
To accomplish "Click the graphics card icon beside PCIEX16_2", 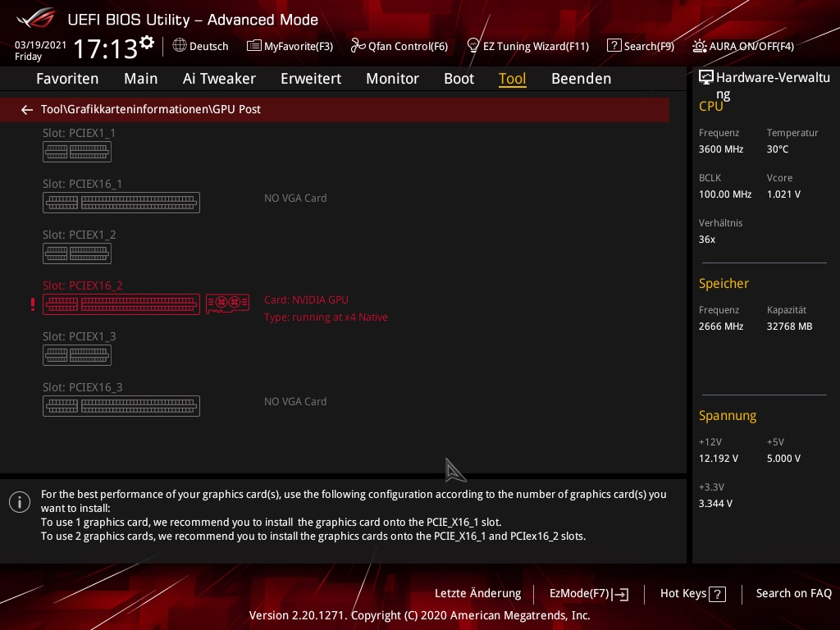I will [x=228, y=304].
